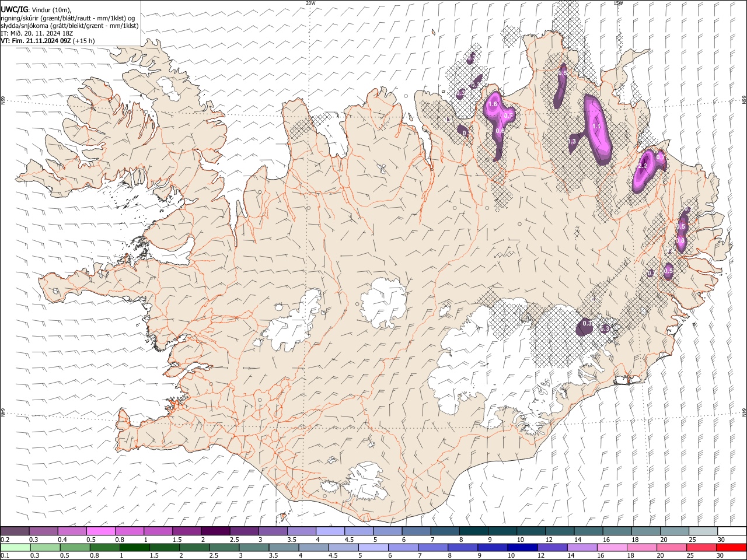Pick the light pink rain swatch at 16
Image resolution: width=747 pixels, height=560 pixels.
tap(611, 547)
